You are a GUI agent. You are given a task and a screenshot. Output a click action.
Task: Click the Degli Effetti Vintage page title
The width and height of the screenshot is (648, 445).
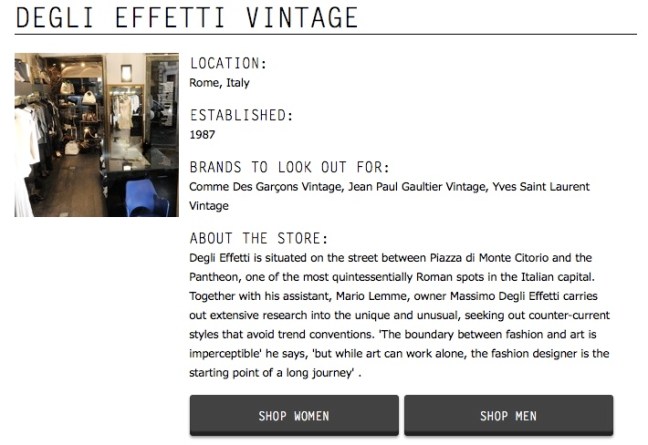tap(187, 17)
